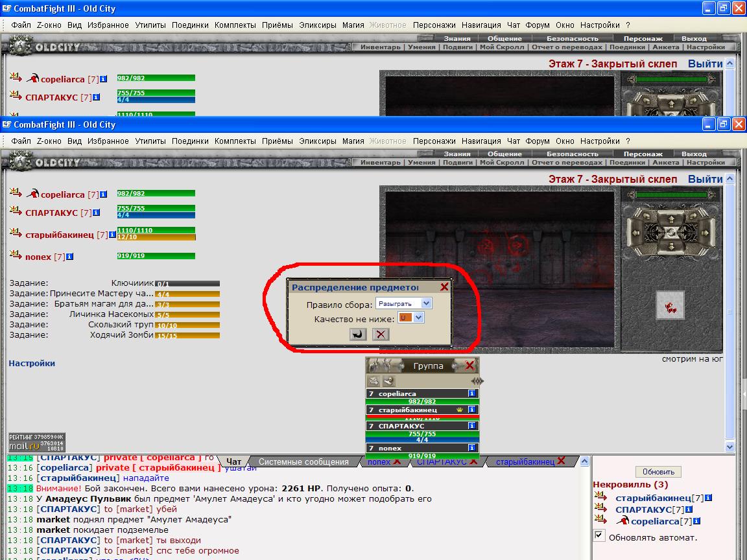
Task: Click the copeliarca name in the Некровилль list
Action: 655,521
